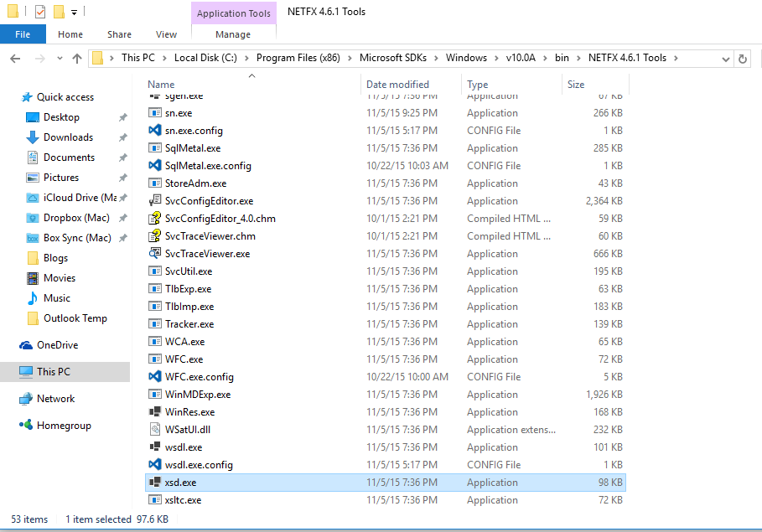Viewport: 762px width, 532px height.
Task: Refresh the current folder view
Action: pos(742,59)
